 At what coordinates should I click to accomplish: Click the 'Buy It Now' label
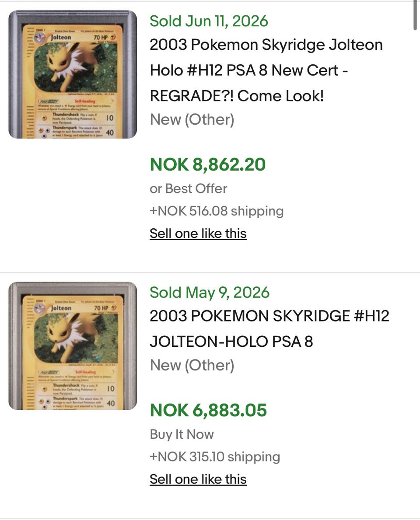tap(182, 434)
